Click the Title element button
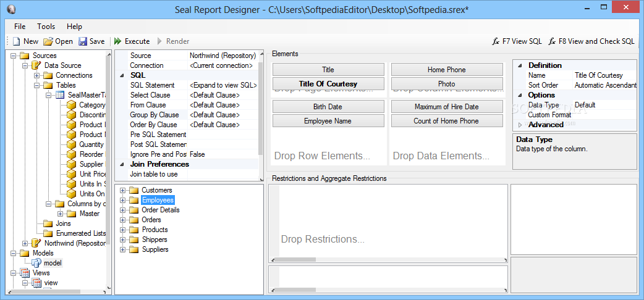The width and height of the screenshot is (644, 300). [x=328, y=70]
